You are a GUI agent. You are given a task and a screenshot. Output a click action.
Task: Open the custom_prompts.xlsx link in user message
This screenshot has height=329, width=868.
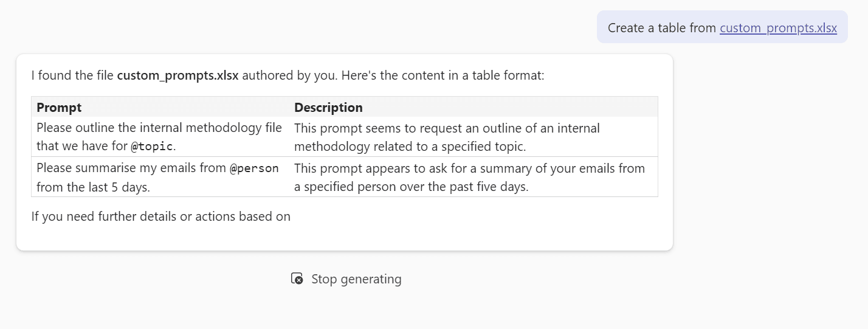778,27
